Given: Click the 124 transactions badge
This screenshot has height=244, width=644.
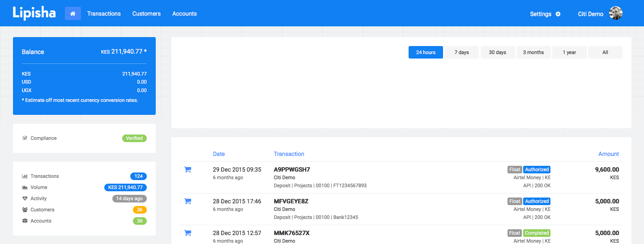Looking at the screenshot, I should click(x=138, y=176).
